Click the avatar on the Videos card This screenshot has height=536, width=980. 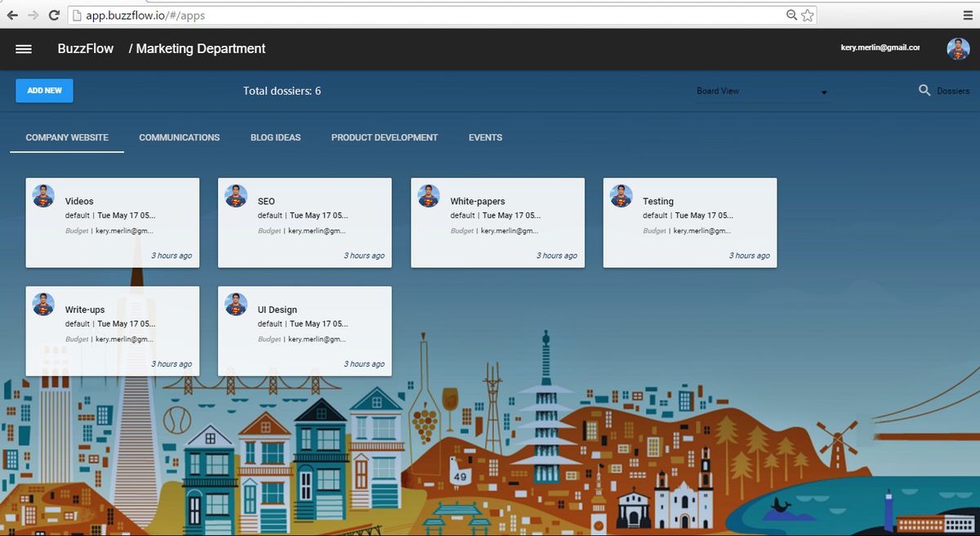click(42, 195)
